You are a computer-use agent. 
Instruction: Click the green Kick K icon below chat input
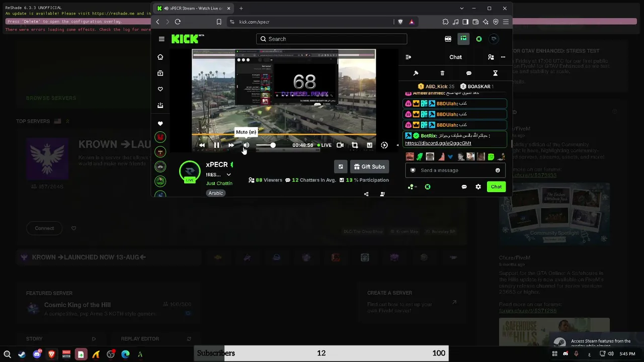[428, 187]
